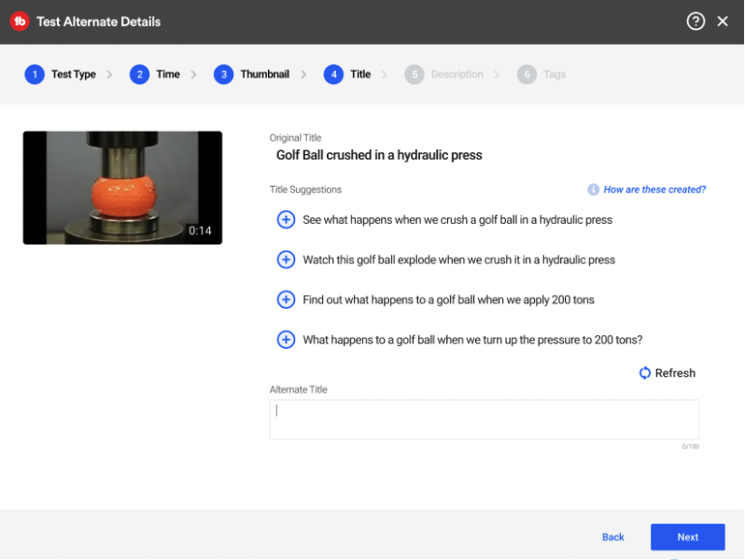The width and height of the screenshot is (745, 560).
Task: Select step 5 Description
Action: point(444,75)
